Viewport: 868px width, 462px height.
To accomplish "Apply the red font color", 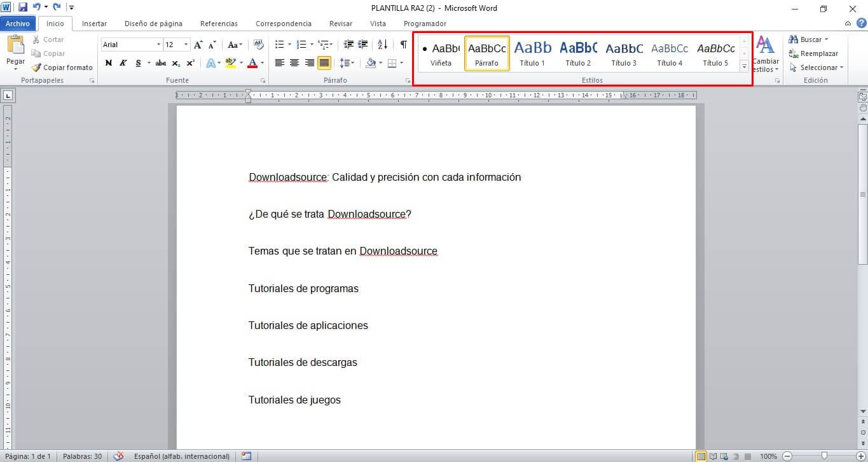I will [x=252, y=63].
